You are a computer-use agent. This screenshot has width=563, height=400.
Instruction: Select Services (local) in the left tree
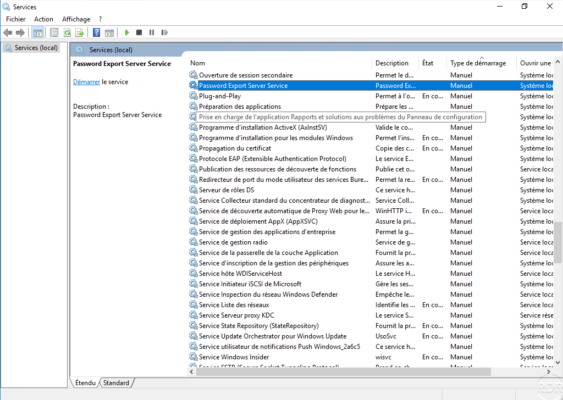[x=36, y=48]
